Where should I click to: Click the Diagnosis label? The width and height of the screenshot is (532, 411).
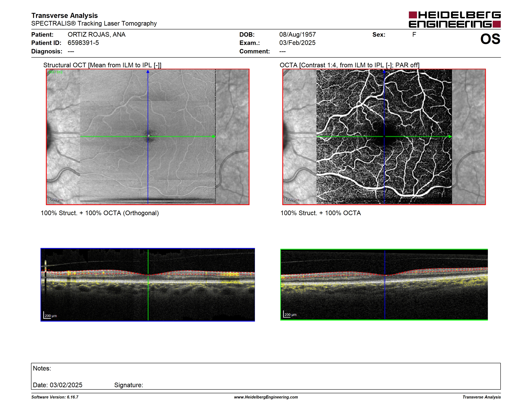coord(47,51)
